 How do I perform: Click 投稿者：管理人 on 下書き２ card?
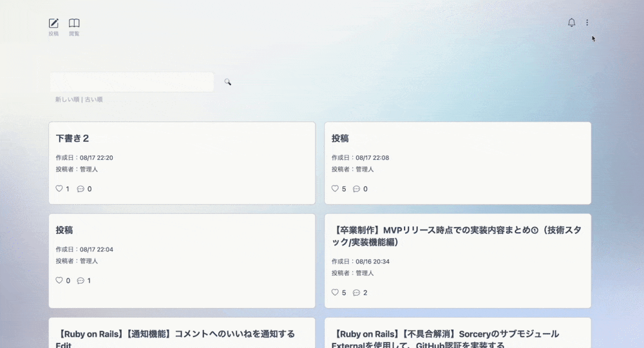77,169
